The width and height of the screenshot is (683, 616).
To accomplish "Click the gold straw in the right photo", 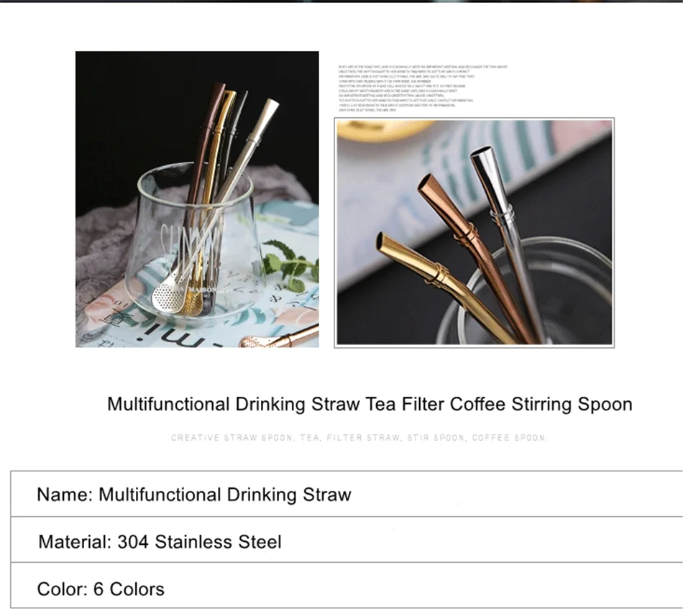I will pos(440,282).
